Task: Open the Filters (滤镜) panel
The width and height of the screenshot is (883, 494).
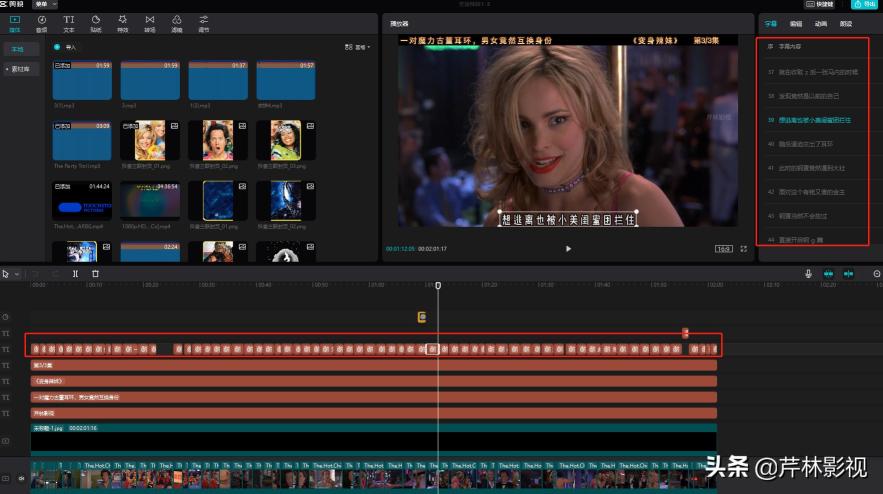Action: tap(177, 24)
